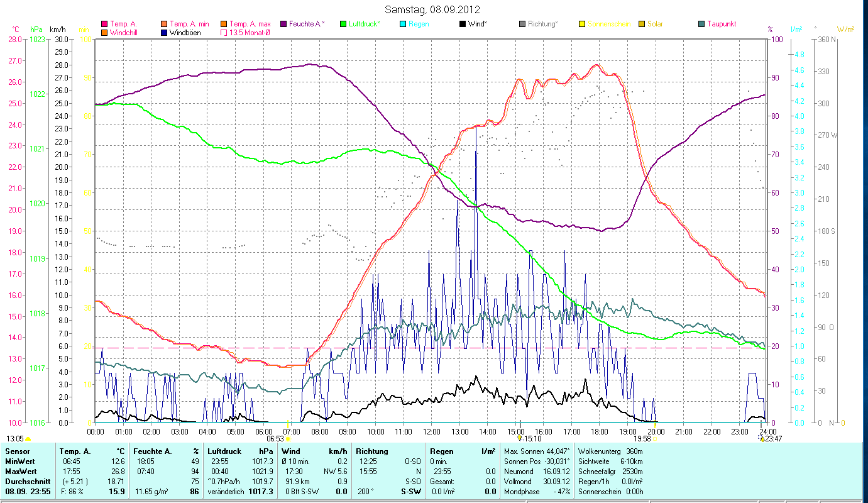This screenshot has height=503, width=868.
Task: Click the chart title Samstag, 08.09.2012
Action: (432, 10)
